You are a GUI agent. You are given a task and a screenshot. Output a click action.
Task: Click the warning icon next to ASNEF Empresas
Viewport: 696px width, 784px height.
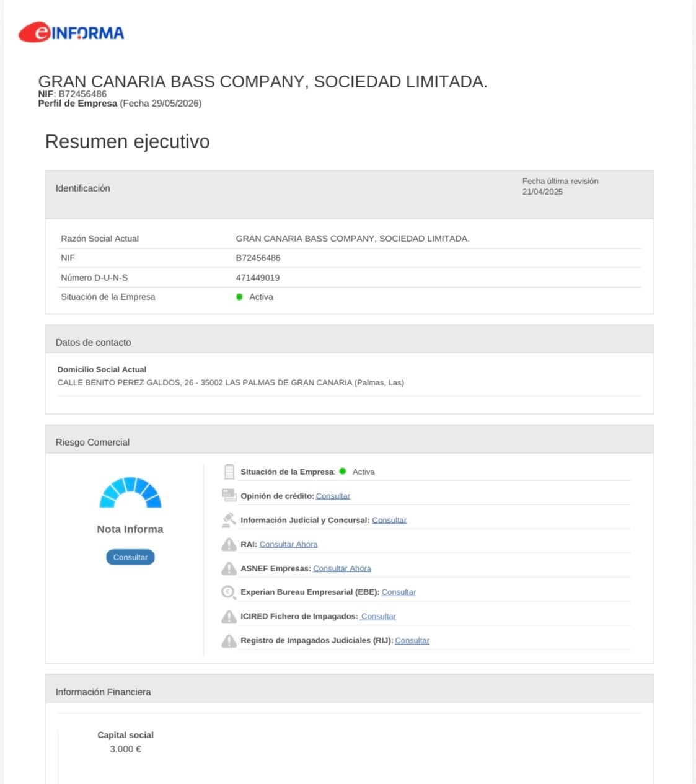pos(229,568)
